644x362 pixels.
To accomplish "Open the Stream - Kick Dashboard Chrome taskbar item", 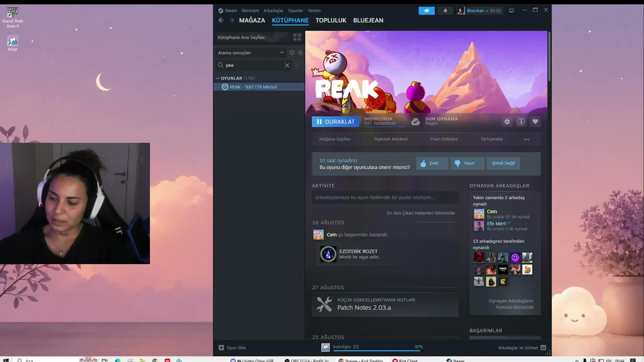I will click(x=361, y=360).
